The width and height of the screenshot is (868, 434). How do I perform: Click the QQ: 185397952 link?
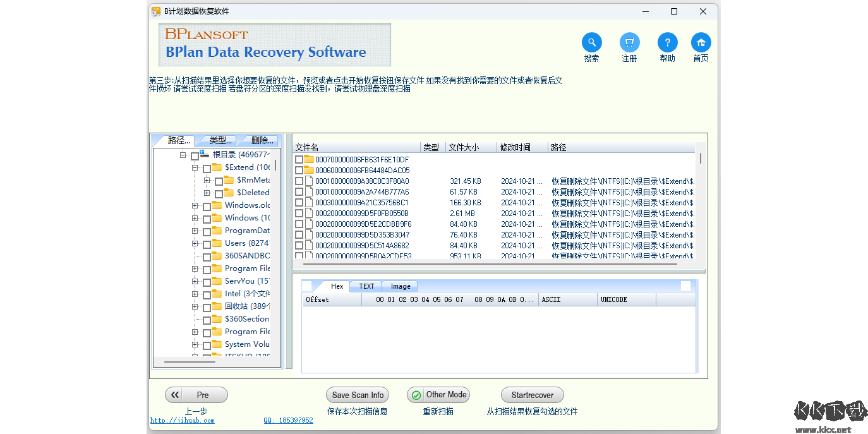click(x=288, y=420)
